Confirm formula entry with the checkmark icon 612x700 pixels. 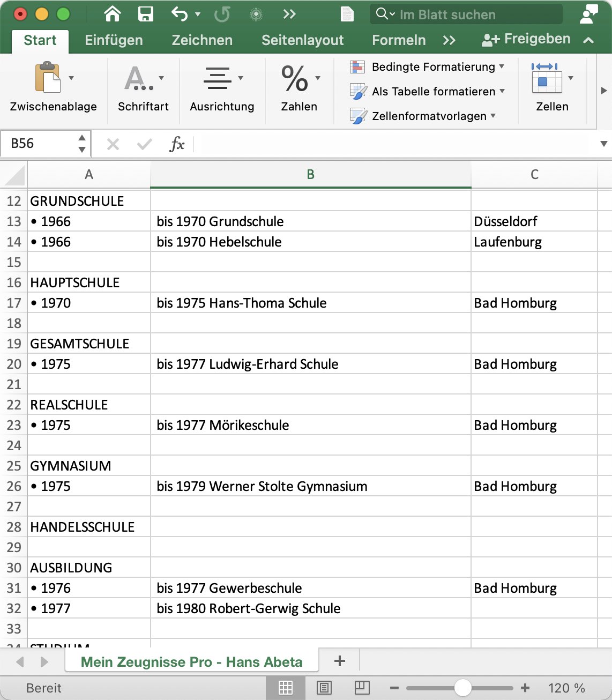[145, 144]
